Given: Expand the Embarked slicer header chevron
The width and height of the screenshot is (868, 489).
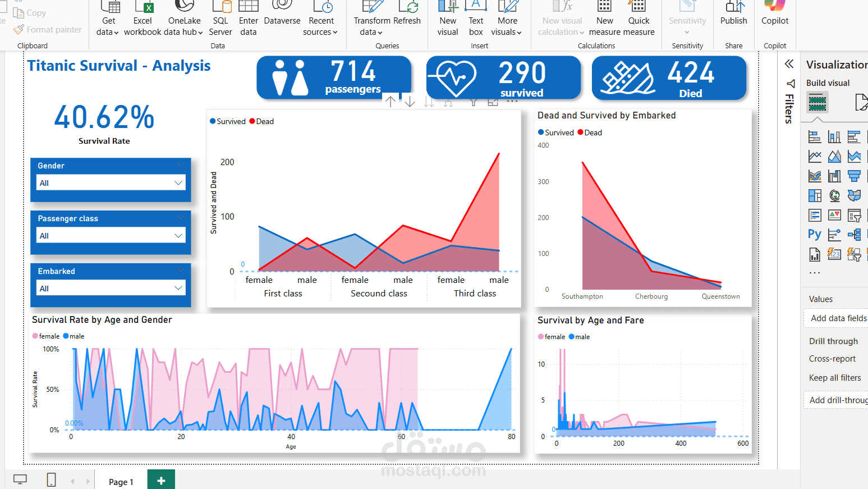Looking at the screenshot, I should [180, 271].
